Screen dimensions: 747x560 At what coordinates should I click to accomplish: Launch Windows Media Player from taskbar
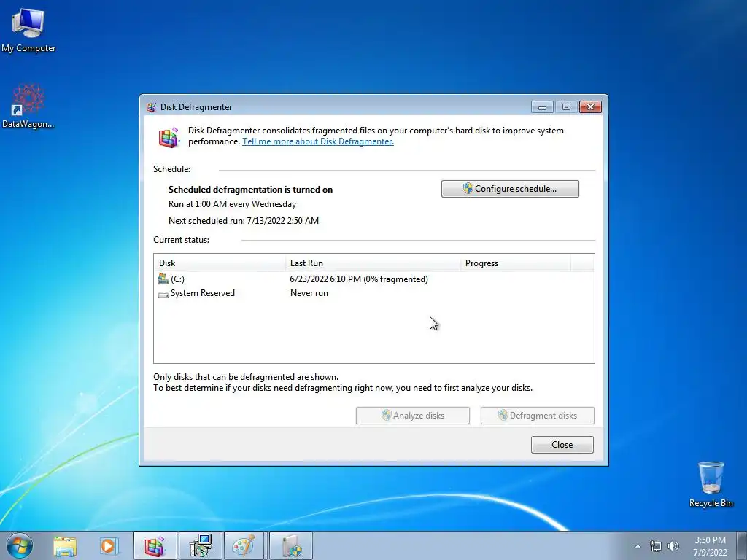click(108, 545)
